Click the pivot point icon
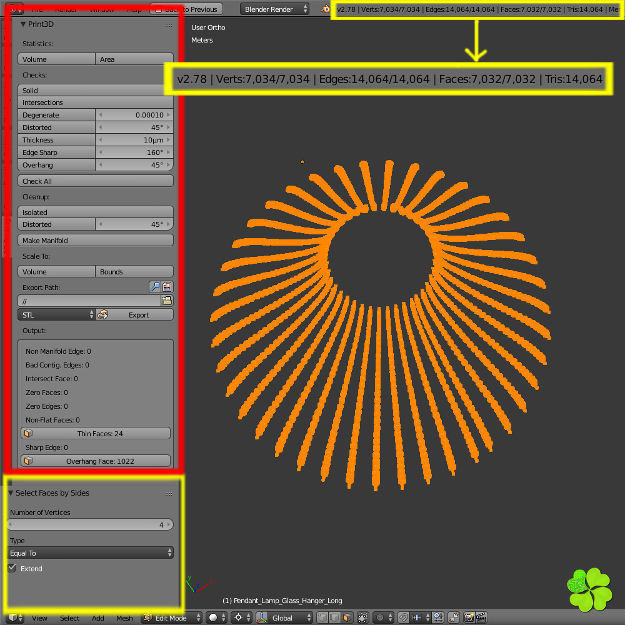 click(238, 617)
